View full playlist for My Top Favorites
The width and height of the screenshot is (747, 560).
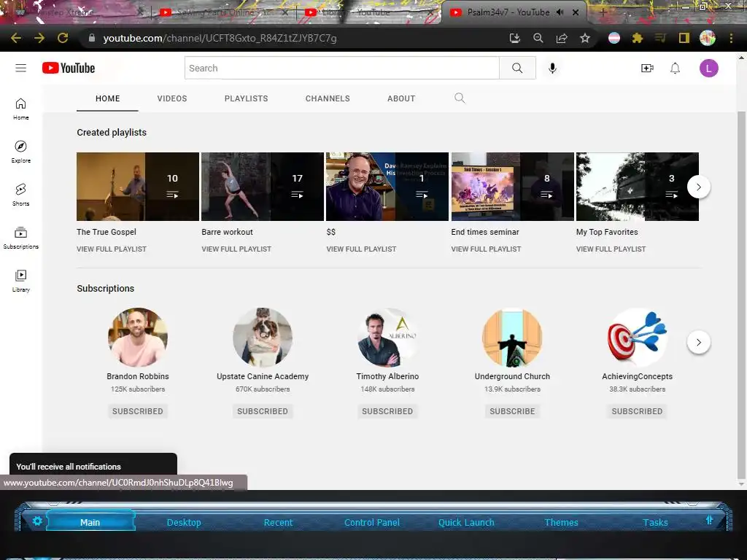coord(611,249)
